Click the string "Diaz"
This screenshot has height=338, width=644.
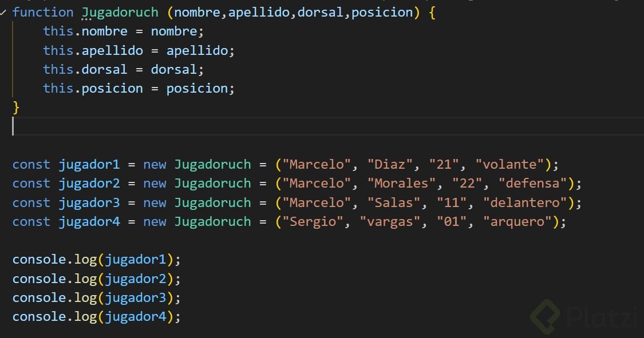(389, 165)
